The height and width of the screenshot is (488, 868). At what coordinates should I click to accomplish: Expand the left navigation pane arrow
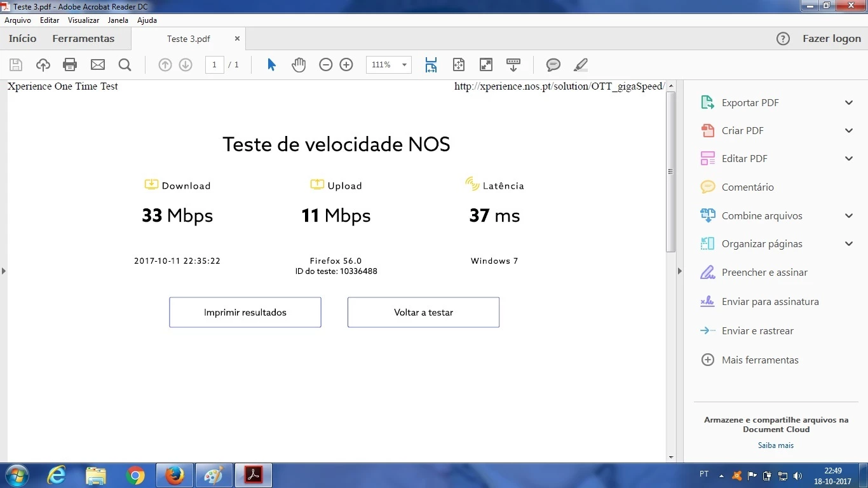click(3, 271)
